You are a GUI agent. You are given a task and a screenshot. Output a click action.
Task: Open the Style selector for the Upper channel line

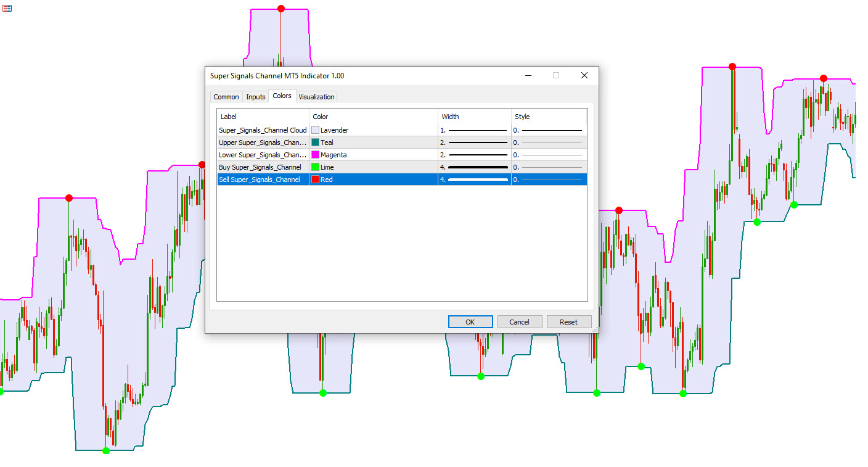pos(547,143)
